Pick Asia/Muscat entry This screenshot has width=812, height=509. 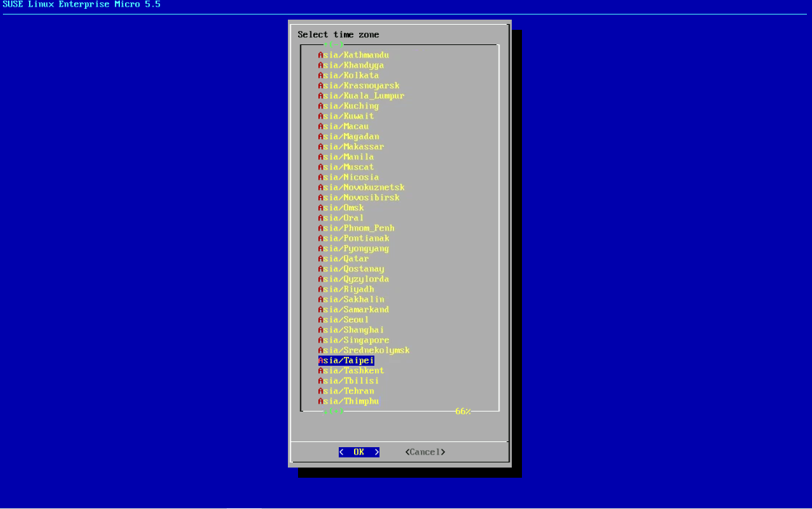(x=345, y=167)
